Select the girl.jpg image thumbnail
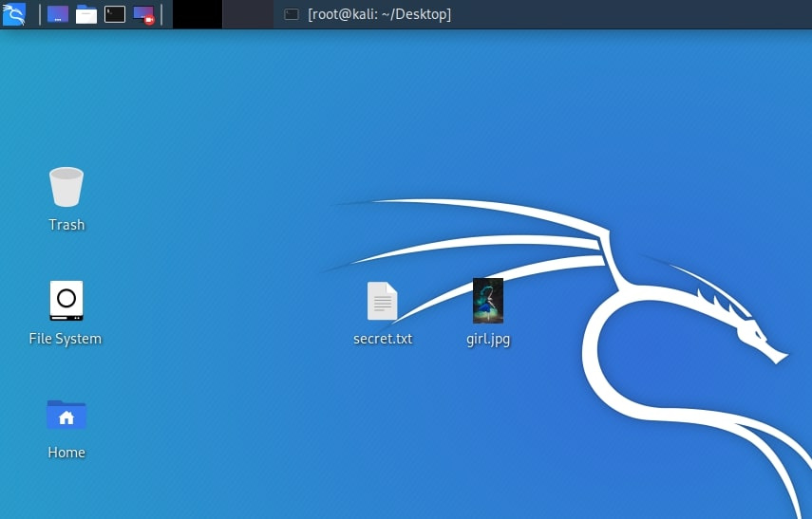Screen dimensions: 812x519 pyautogui.click(x=488, y=301)
